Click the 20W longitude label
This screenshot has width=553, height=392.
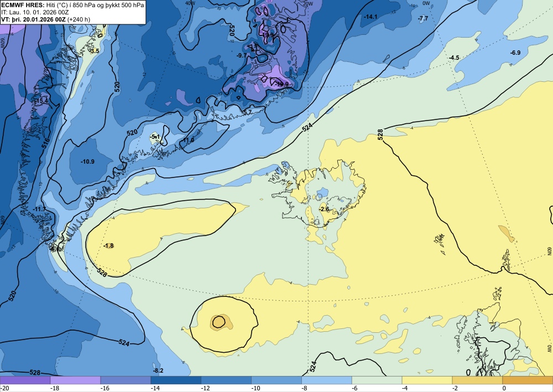point(308,3)
